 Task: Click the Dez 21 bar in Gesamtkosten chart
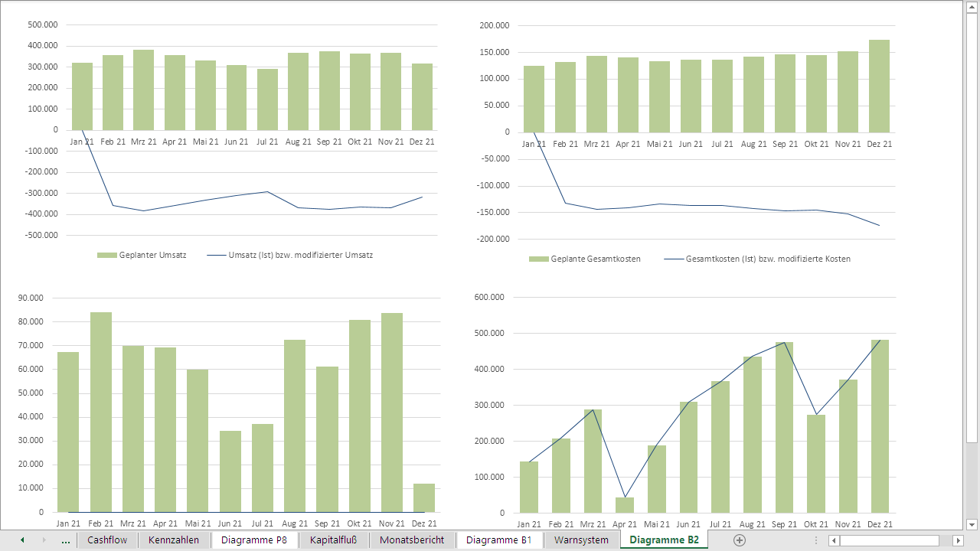tap(879, 86)
